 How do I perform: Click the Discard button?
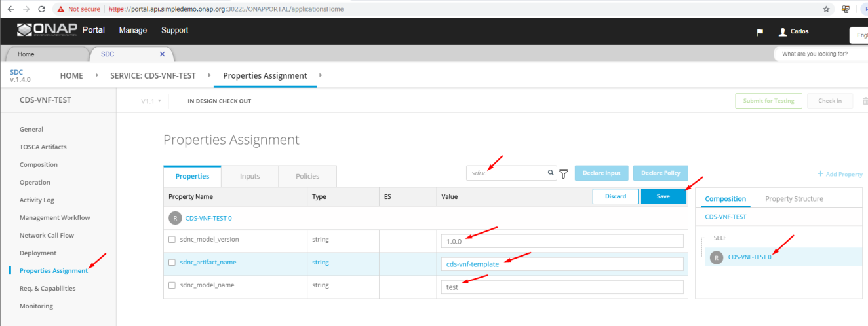click(x=615, y=196)
